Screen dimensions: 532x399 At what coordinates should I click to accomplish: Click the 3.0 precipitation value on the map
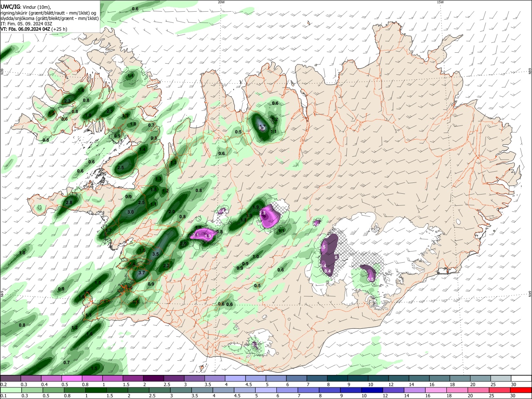coord(131,212)
